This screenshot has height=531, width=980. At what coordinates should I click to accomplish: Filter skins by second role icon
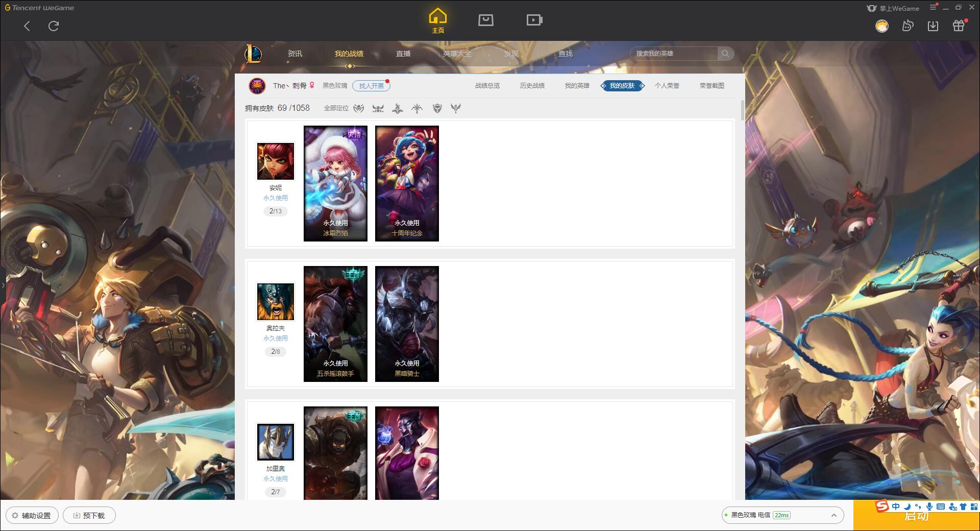coord(378,108)
